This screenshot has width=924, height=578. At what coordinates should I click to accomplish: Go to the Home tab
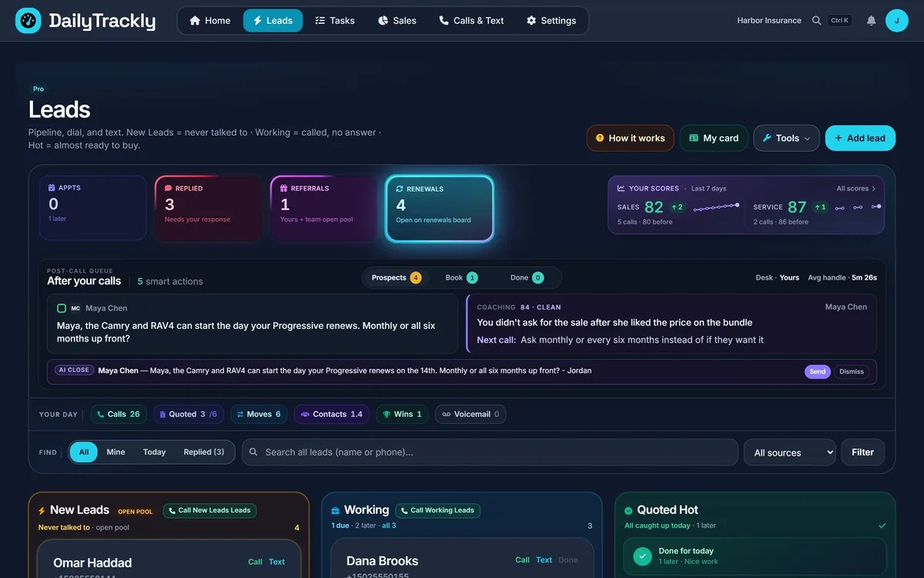pos(209,21)
